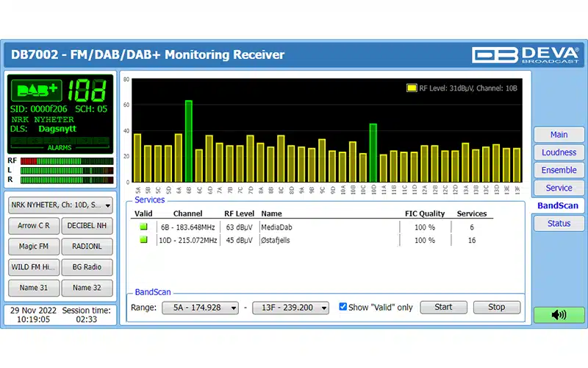Open the NRK NYHETER preset dropdown

click(60, 205)
